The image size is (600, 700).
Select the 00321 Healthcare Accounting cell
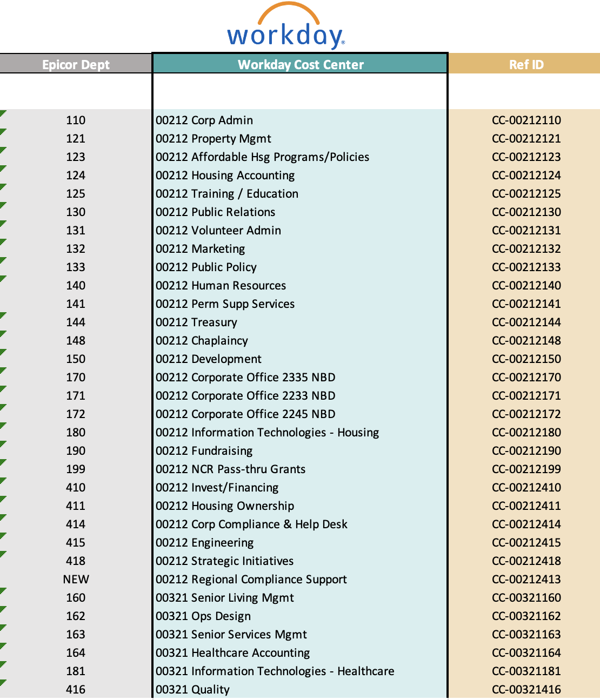301,652
